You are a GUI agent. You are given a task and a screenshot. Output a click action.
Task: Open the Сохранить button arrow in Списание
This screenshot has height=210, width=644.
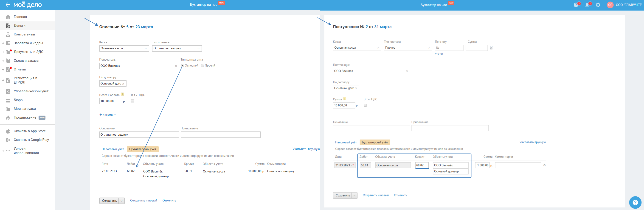122,201
